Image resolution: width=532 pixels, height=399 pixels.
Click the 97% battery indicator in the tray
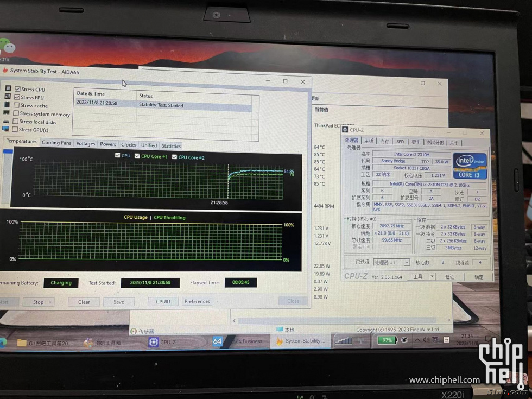(x=387, y=340)
